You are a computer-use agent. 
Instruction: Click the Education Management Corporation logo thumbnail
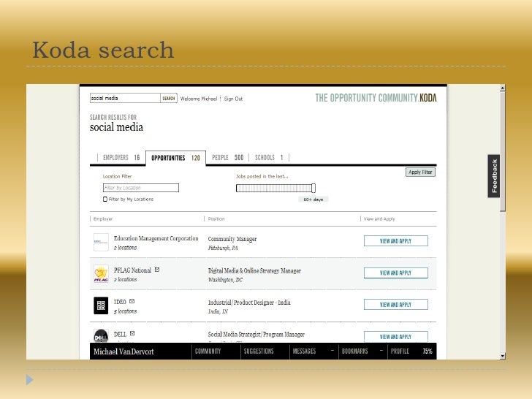click(x=101, y=242)
